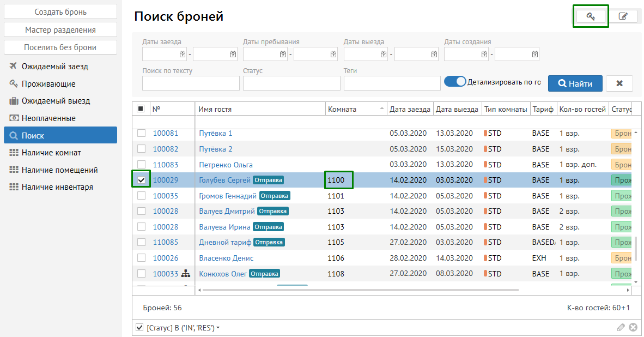The width and height of the screenshot is (644, 337).
Task: Uncheck the checkbox for booking 100029
Action: [141, 180]
